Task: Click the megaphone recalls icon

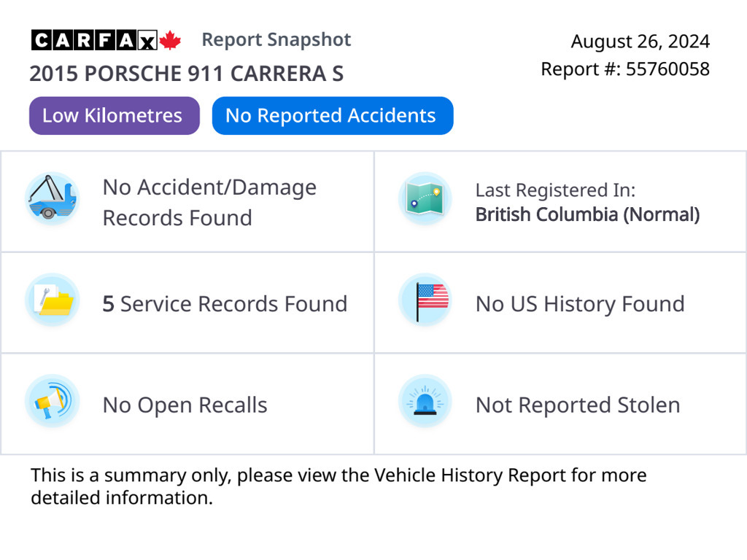Action: pos(52,401)
